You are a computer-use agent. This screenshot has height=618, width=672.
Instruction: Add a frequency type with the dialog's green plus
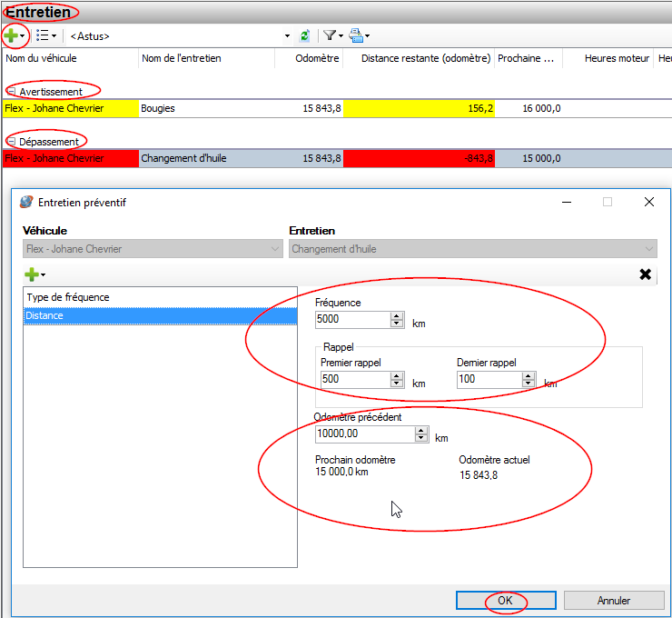pyautogui.click(x=32, y=274)
